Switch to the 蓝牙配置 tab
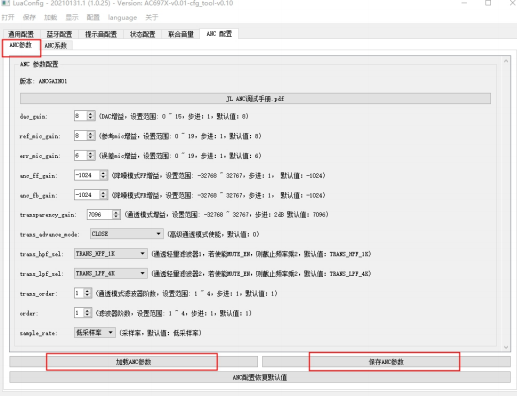Viewport: 517px width, 396px height. (x=59, y=34)
